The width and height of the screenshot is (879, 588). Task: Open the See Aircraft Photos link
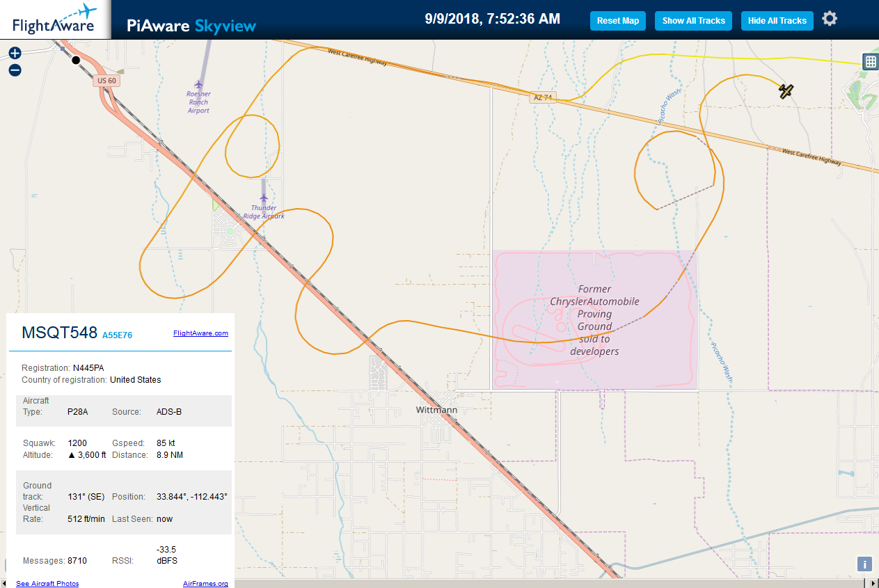[x=47, y=583]
